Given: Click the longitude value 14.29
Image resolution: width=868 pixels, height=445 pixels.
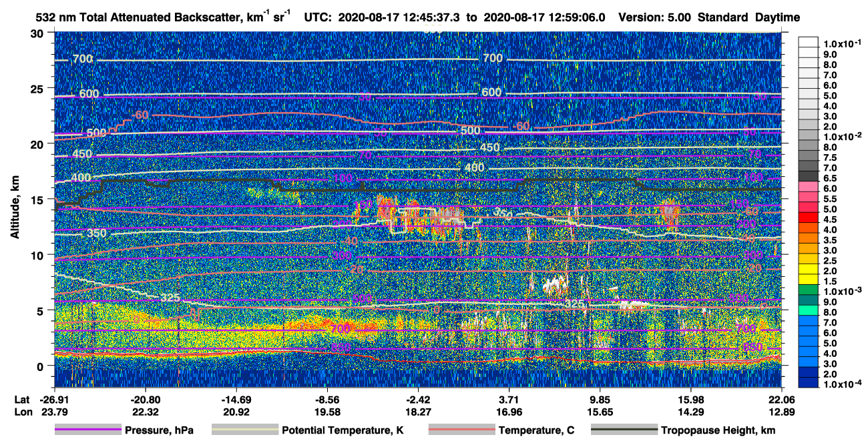Looking at the screenshot, I should click(x=690, y=412).
